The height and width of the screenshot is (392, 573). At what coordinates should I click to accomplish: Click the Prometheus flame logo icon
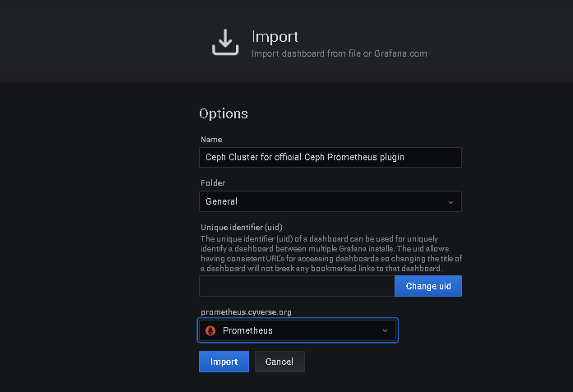click(x=210, y=330)
